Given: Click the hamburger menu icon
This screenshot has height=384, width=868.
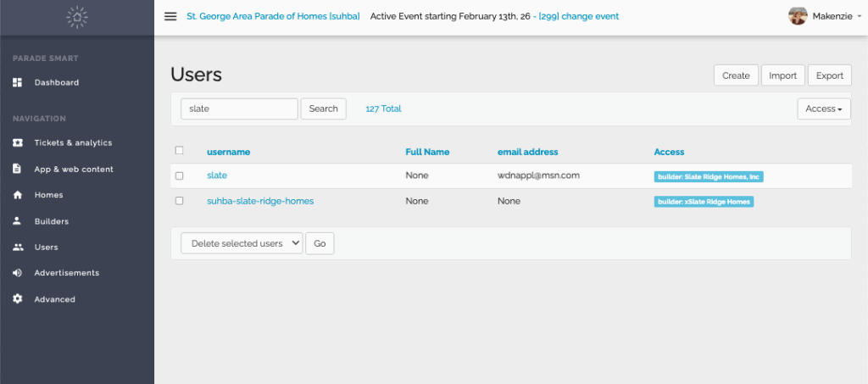Looking at the screenshot, I should coord(170,16).
